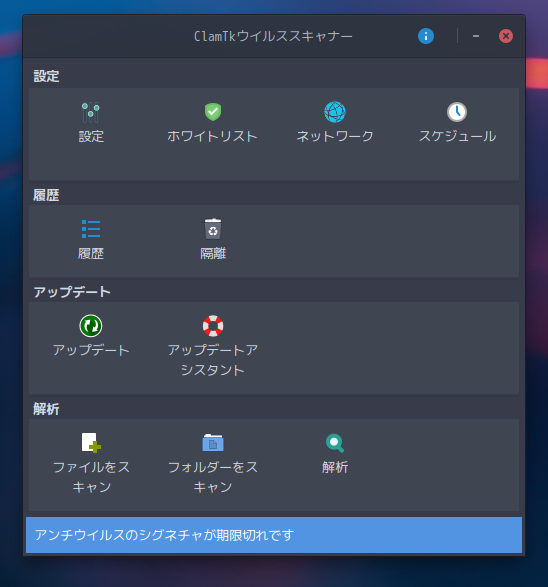Open the 履歴 list icon
548x587 pixels.
tap(91, 229)
